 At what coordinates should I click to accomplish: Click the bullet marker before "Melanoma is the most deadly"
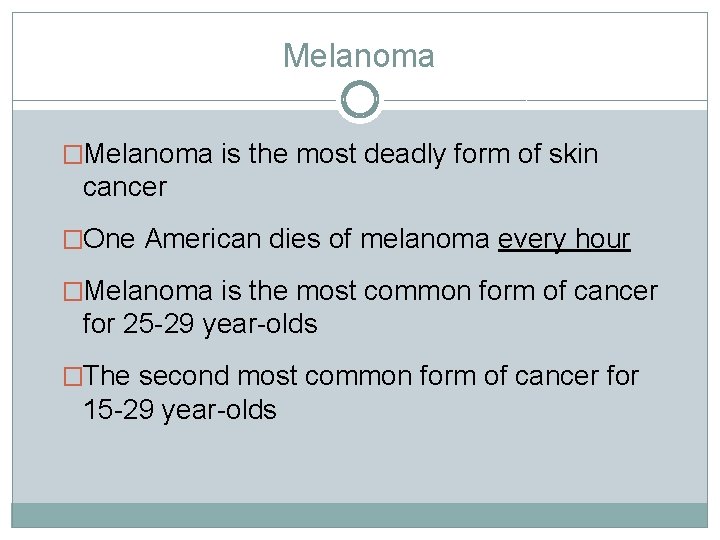click(x=74, y=155)
